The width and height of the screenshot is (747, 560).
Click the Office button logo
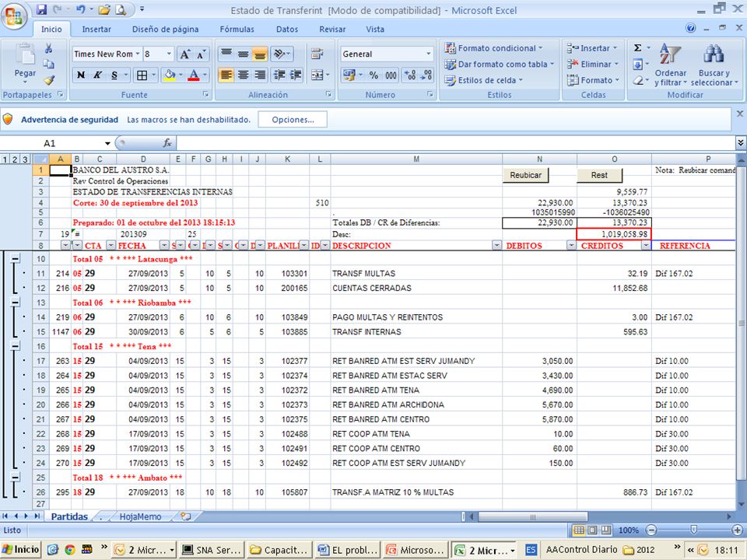(14, 16)
